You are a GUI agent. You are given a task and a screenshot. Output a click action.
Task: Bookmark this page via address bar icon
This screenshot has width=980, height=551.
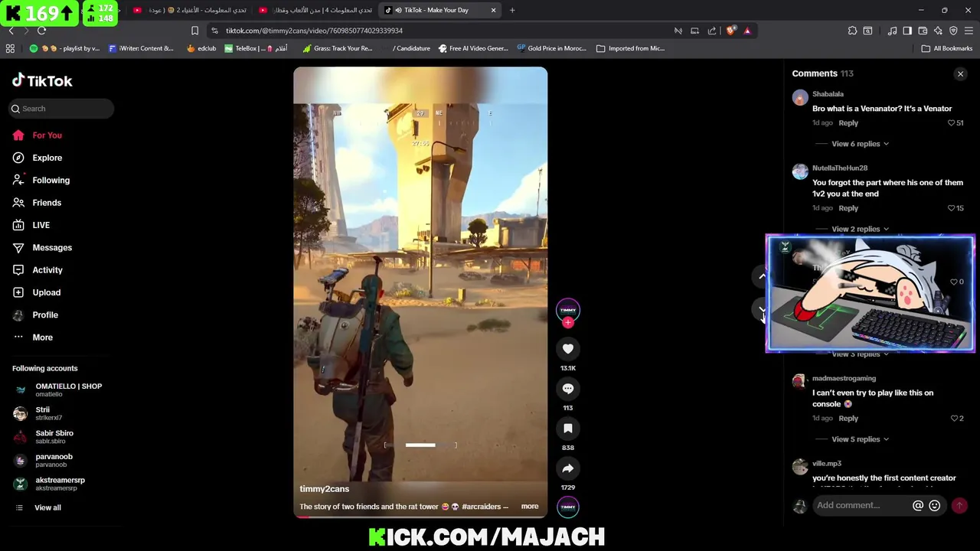194,31
